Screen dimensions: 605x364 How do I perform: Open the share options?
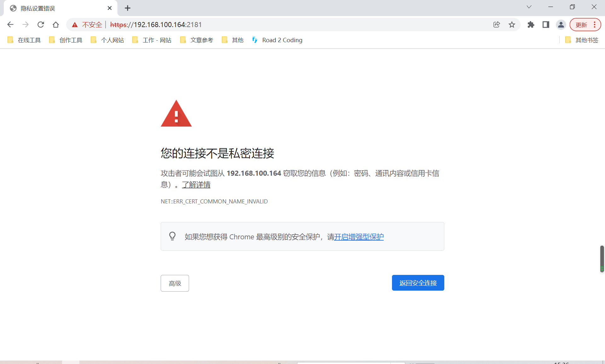pyautogui.click(x=497, y=25)
